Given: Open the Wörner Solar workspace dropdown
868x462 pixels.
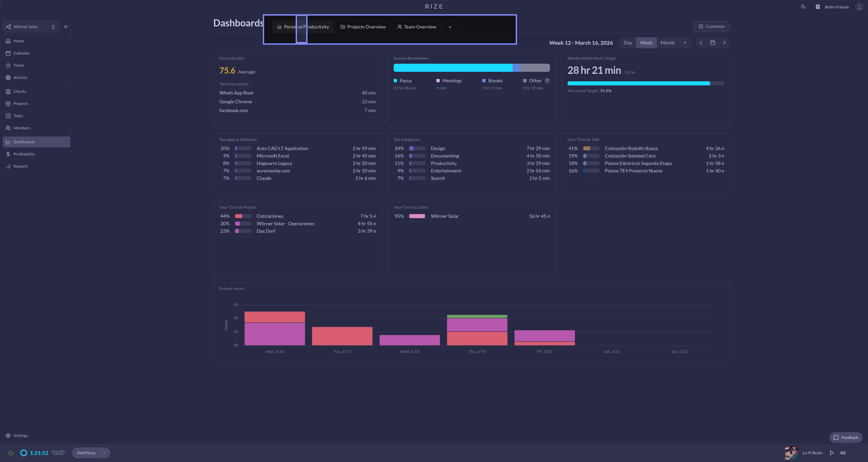Looking at the screenshot, I should point(31,27).
